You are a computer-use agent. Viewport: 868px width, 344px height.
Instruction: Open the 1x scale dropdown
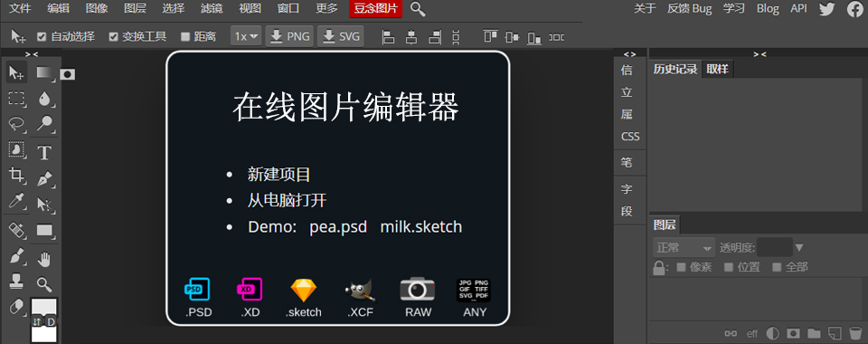click(246, 36)
